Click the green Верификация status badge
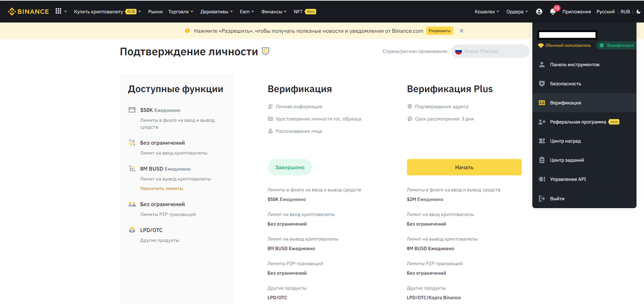The width and height of the screenshot is (644, 304). 617,46
